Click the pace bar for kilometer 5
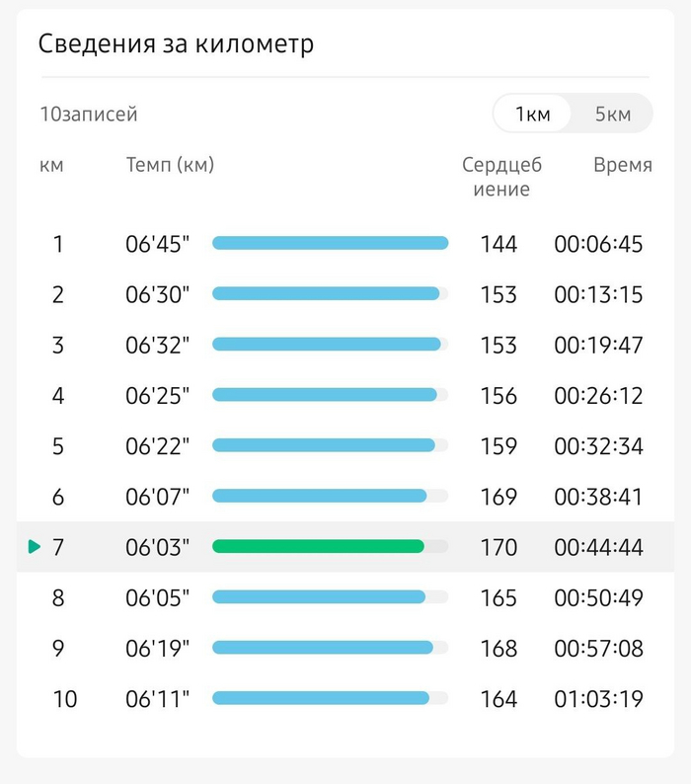This screenshot has width=691, height=784. point(324,445)
